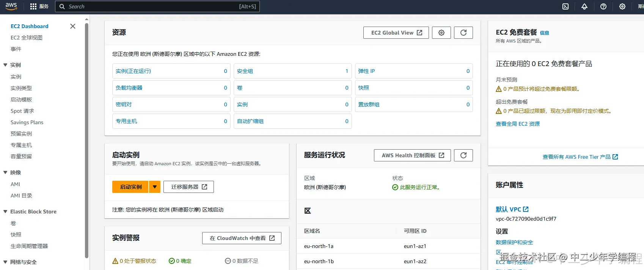Click the AWS logo home icon

(x=11, y=6)
